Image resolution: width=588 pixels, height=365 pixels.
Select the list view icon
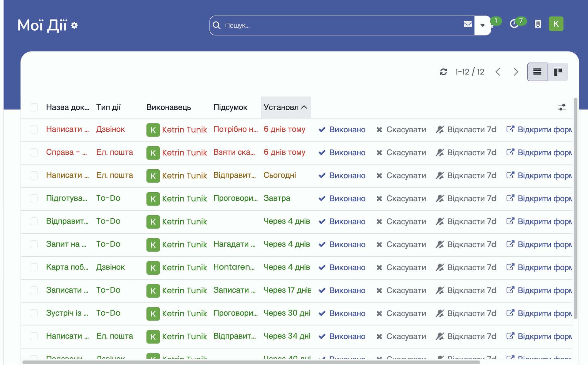[x=537, y=72]
